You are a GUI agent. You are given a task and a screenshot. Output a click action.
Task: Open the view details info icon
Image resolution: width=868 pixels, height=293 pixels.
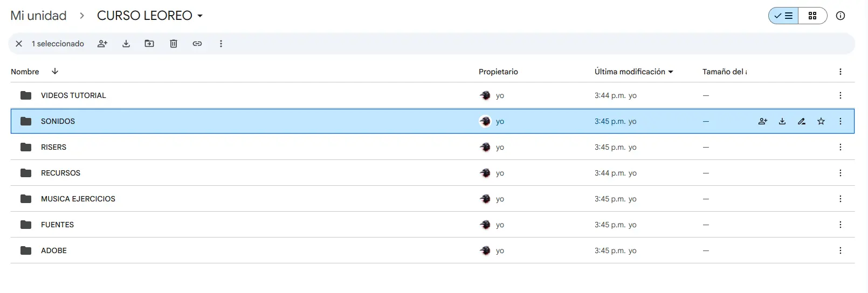pos(841,16)
